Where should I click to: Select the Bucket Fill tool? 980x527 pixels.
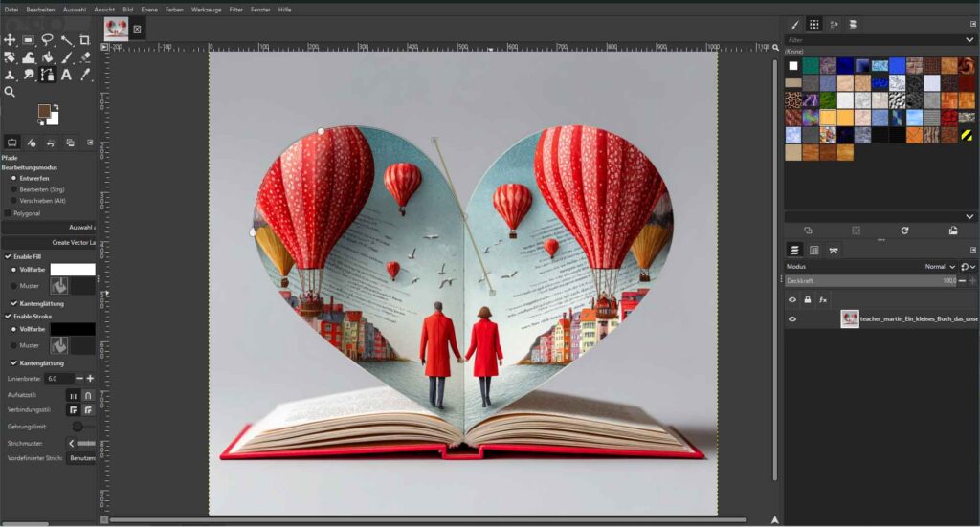pos(48,57)
